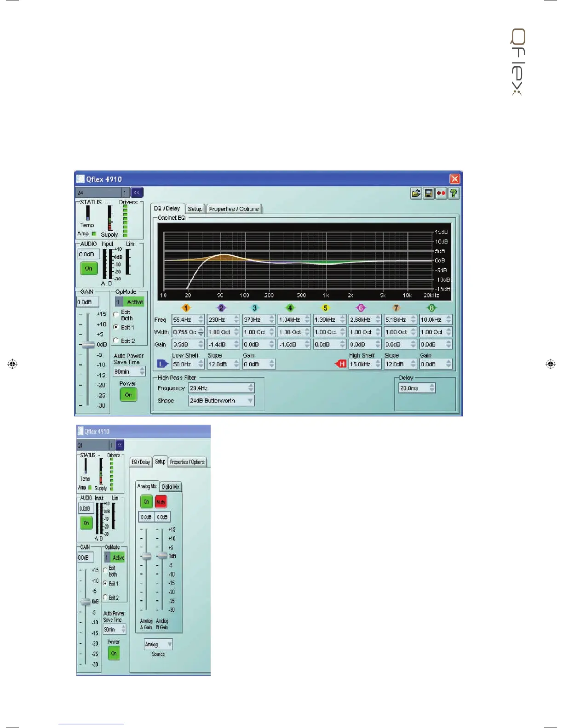Click the Gain slider in Setup window

pyautogui.click(x=86, y=602)
